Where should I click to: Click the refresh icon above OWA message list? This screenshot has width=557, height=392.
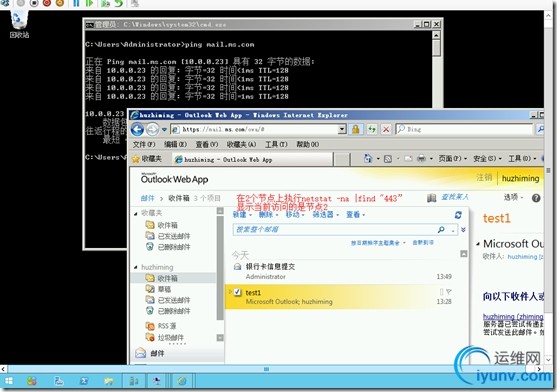[x=458, y=215]
